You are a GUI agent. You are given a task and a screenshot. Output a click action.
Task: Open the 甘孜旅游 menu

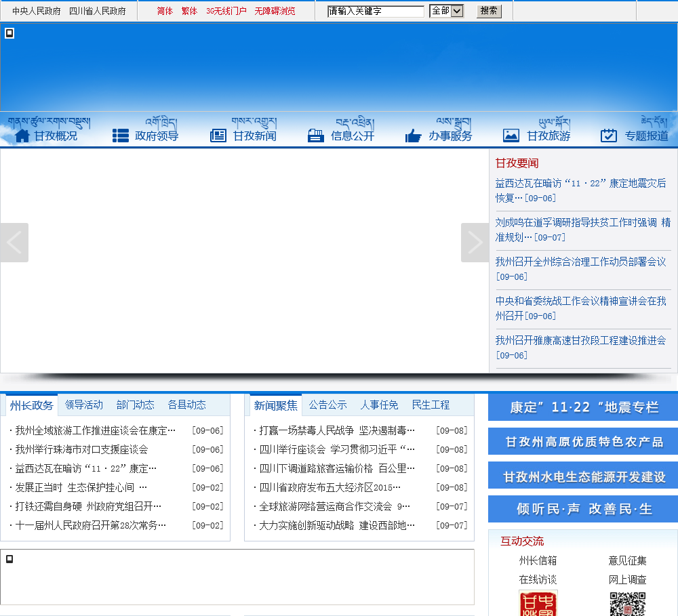(x=549, y=136)
